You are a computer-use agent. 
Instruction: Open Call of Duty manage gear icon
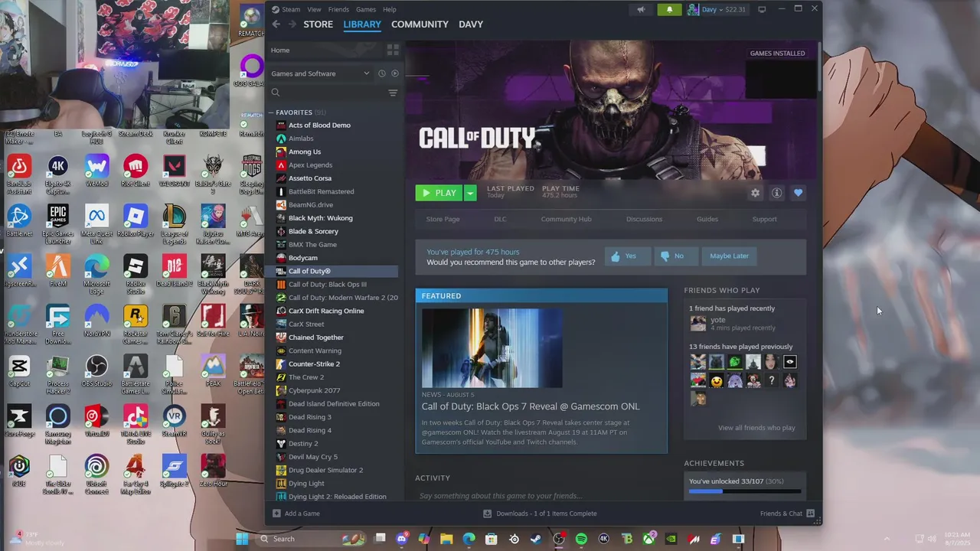(x=755, y=193)
